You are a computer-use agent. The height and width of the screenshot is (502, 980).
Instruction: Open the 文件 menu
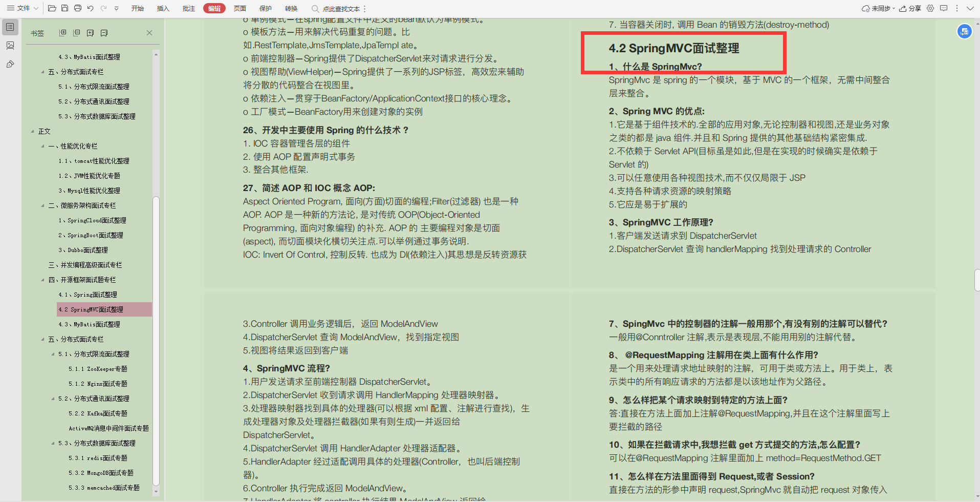pyautogui.click(x=19, y=8)
